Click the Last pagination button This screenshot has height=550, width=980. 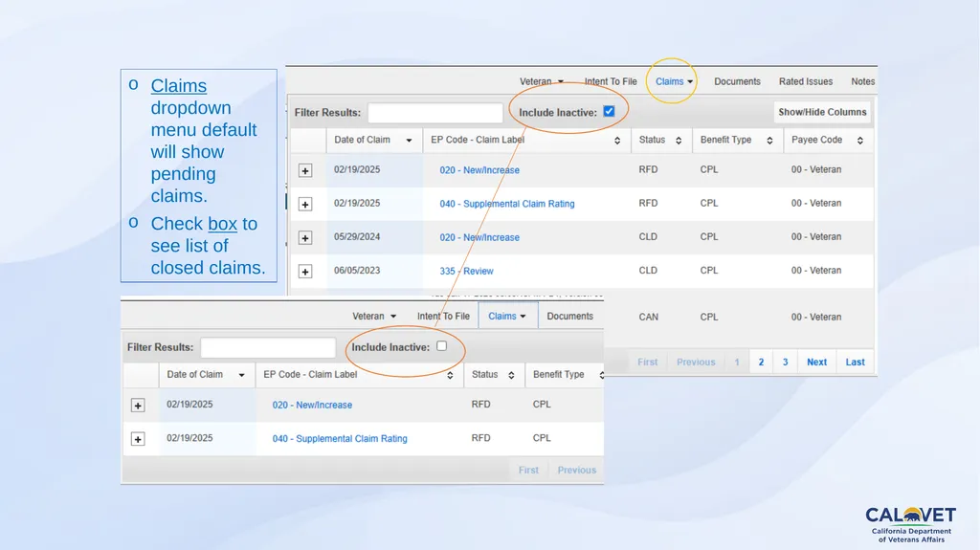pyautogui.click(x=855, y=362)
